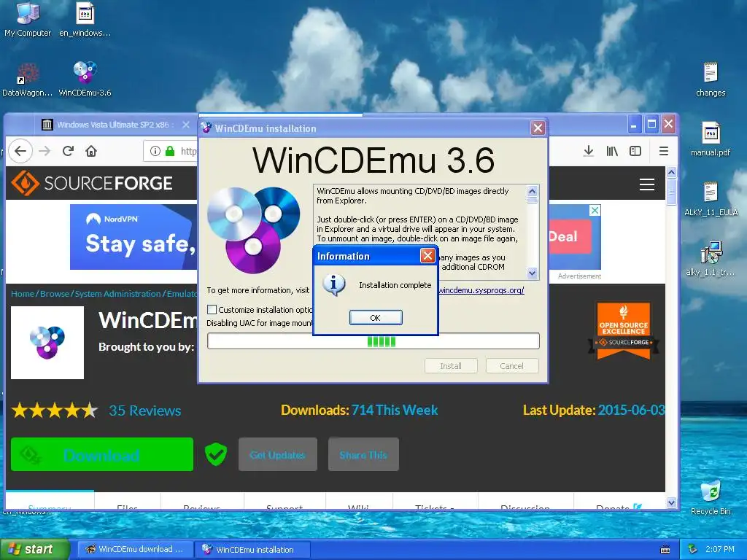Open the browser Library icon

pyautogui.click(x=612, y=151)
